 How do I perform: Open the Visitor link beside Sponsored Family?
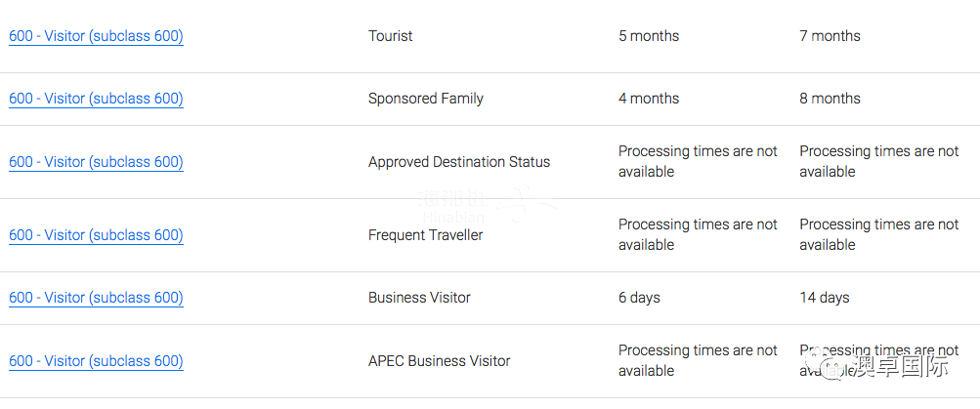pyautogui.click(x=96, y=99)
